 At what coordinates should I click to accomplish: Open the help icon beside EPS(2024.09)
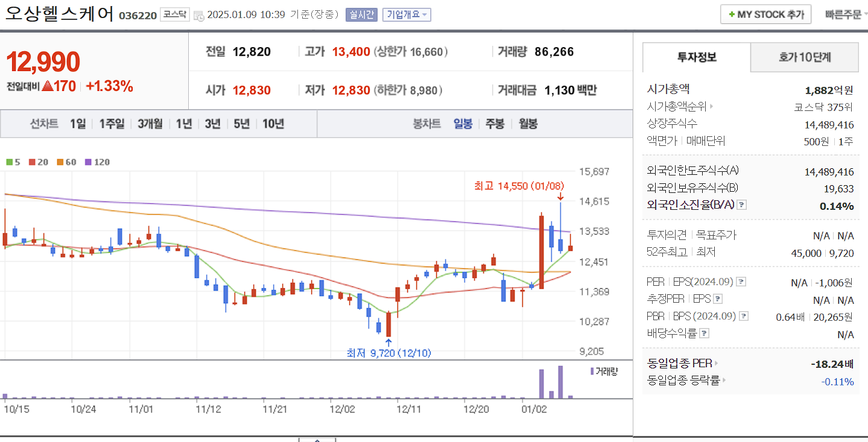(740, 282)
